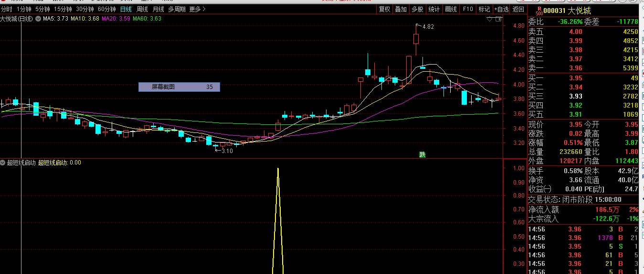Click the square window icon at chart top right
The height and width of the screenshot is (274, 644).
click(498, 19)
